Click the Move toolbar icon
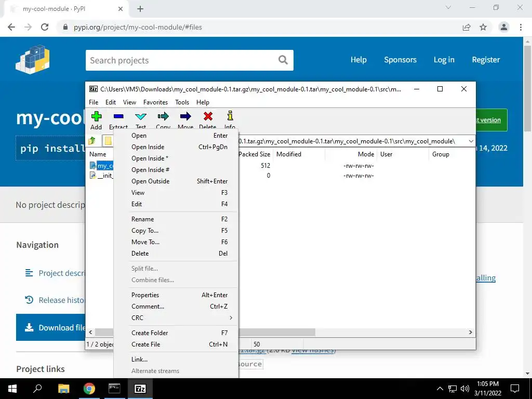The width and height of the screenshot is (532, 399). click(x=185, y=116)
